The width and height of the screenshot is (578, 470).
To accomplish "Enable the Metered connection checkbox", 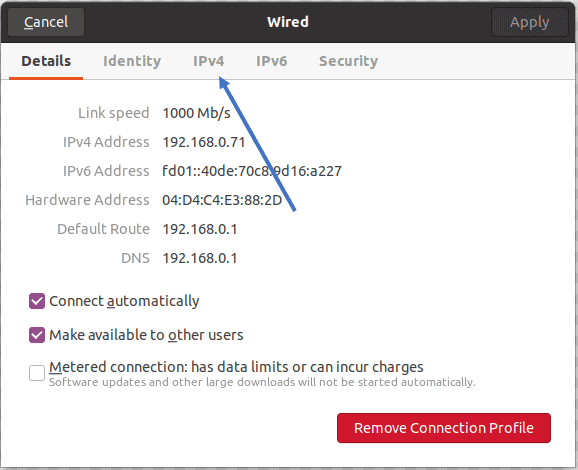I will (37, 373).
